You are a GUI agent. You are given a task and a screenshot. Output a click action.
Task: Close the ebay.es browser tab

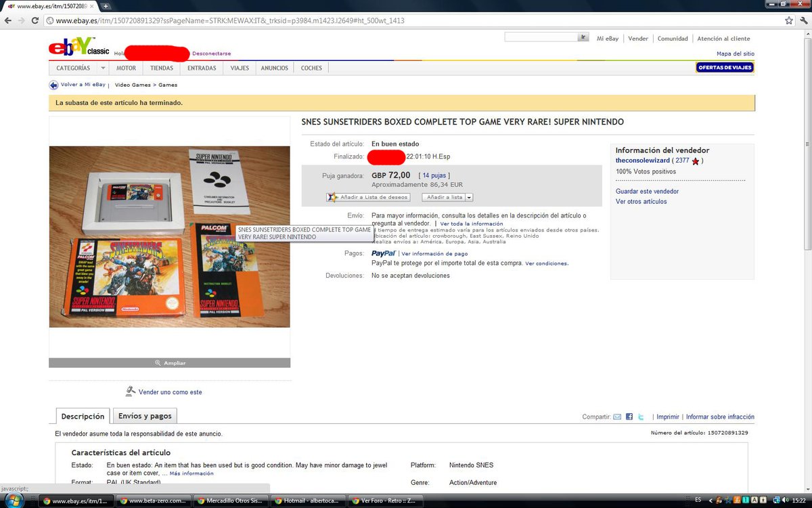[92, 6]
